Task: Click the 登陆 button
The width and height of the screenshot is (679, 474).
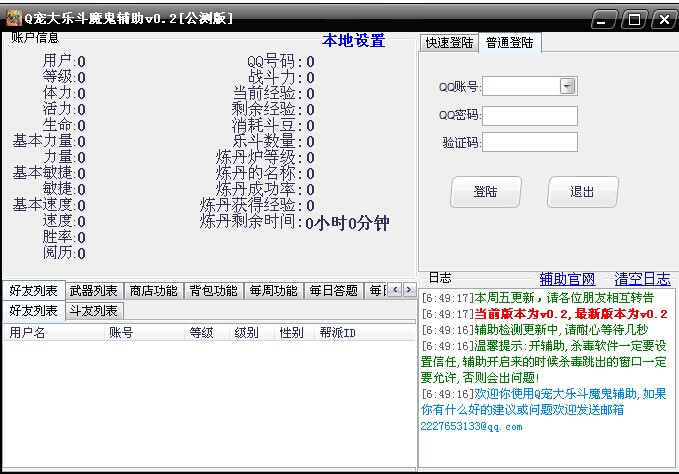Action: pyautogui.click(x=486, y=192)
